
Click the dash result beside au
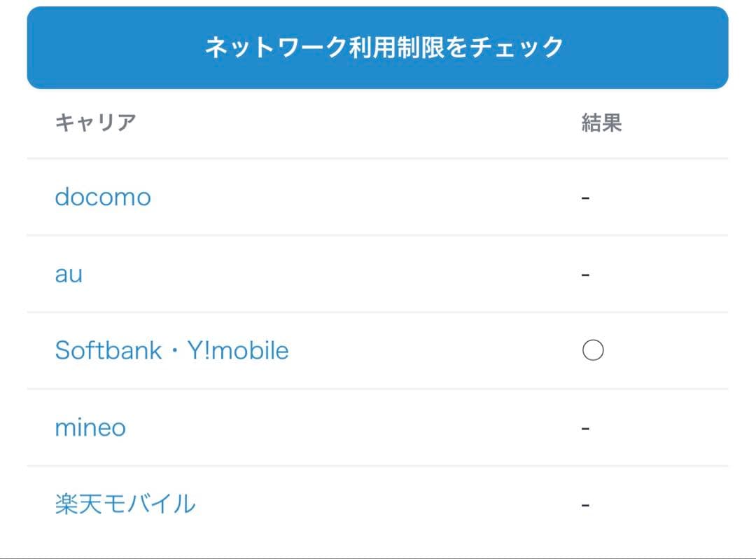pyautogui.click(x=586, y=275)
